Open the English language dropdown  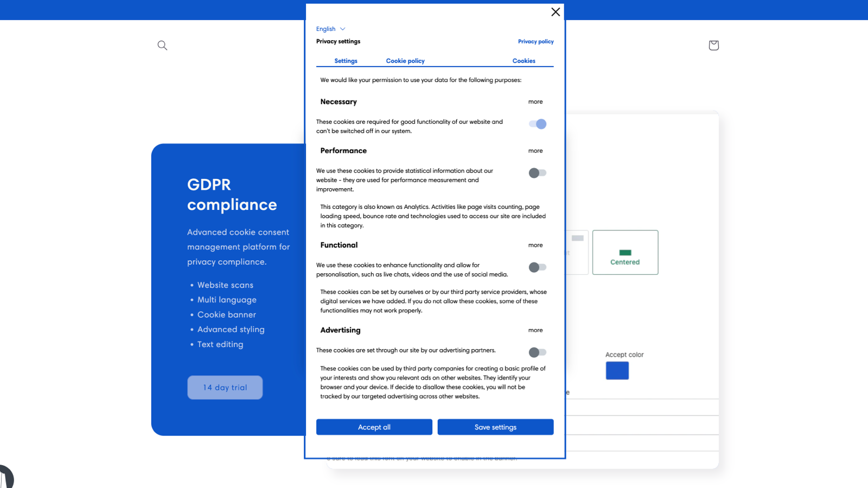pyautogui.click(x=330, y=29)
